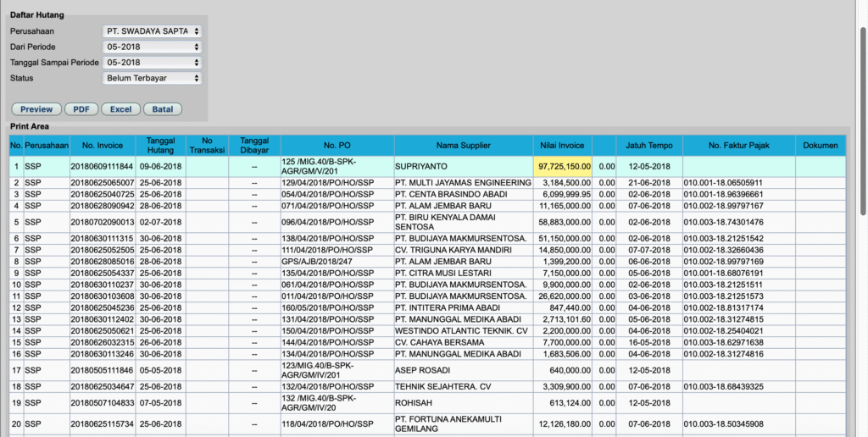Click the No. Faktur Pajak column header
868x437 pixels.
pos(739,146)
